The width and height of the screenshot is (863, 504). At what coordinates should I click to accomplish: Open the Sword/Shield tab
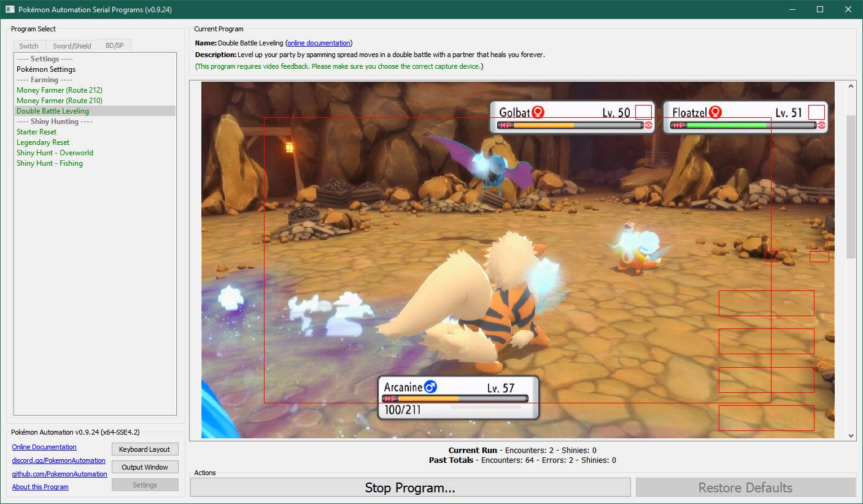click(72, 46)
